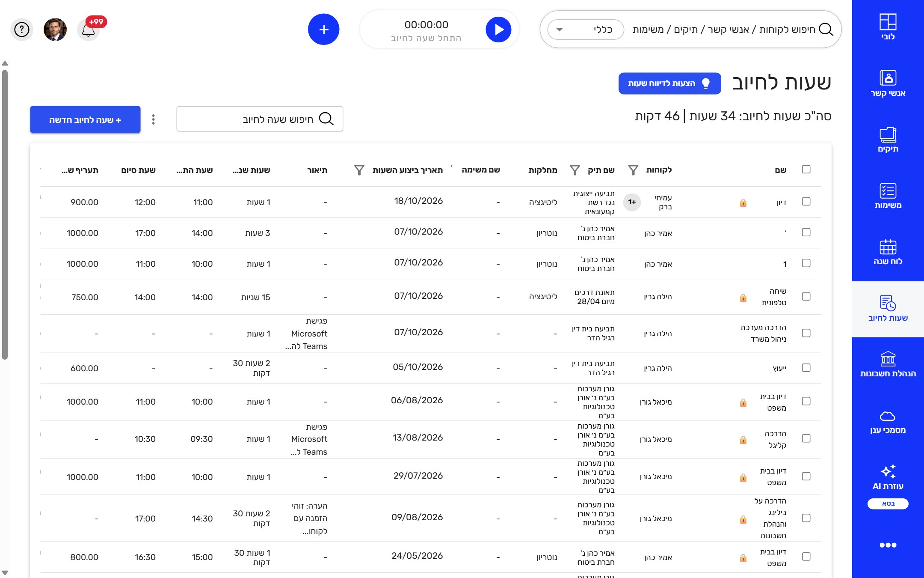924x578 pixels.
Task: Check the דיון row dated 18/10/2026
Action: (x=806, y=202)
